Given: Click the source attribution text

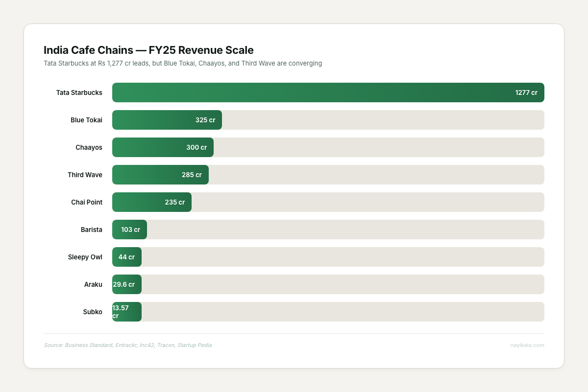Looking at the screenshot, I should coord(127,345).
